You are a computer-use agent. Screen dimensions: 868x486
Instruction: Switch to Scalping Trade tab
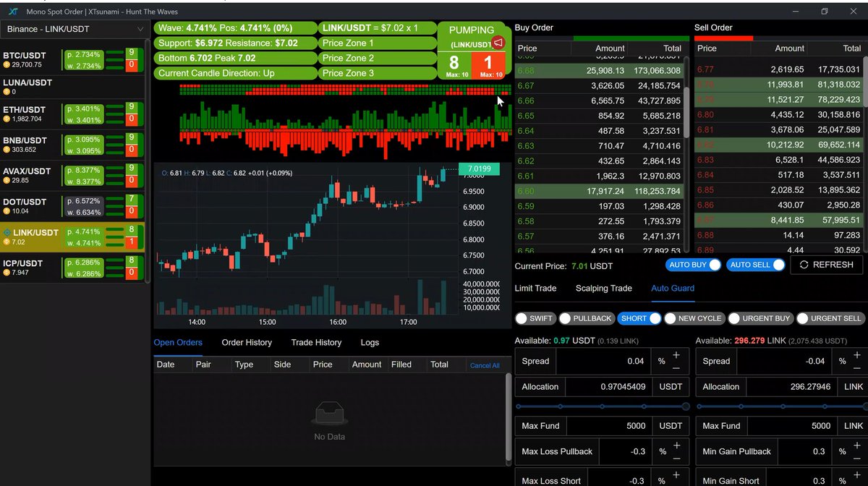pos(603,288)
